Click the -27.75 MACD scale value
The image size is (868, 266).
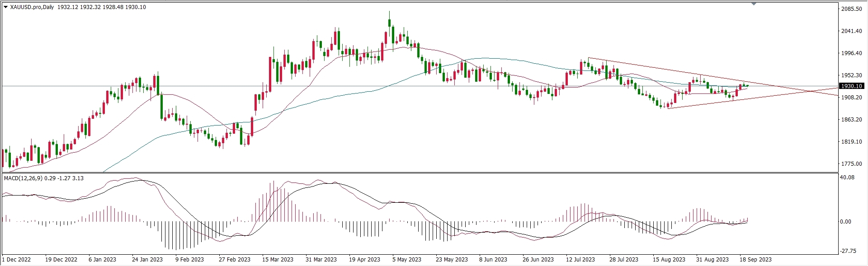pyautogui.click(x=847, y=251)
